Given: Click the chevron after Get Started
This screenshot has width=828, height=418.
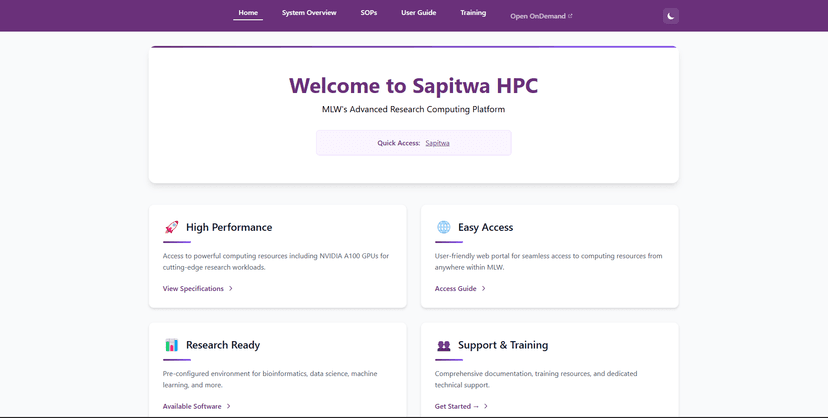Looking at the screenshot, I should (486, 406).
